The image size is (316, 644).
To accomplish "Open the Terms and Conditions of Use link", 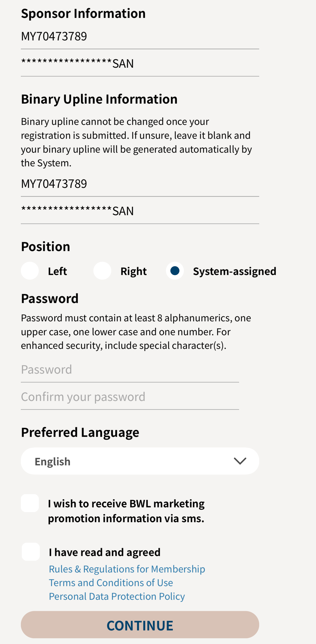I will pyautogui.click(x=111, y=582).
